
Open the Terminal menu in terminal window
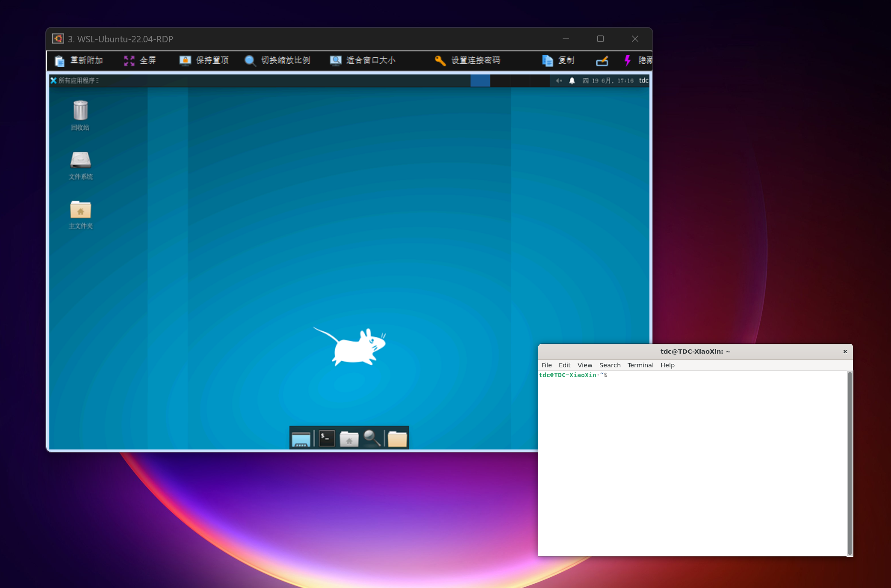tap(640, 365)
